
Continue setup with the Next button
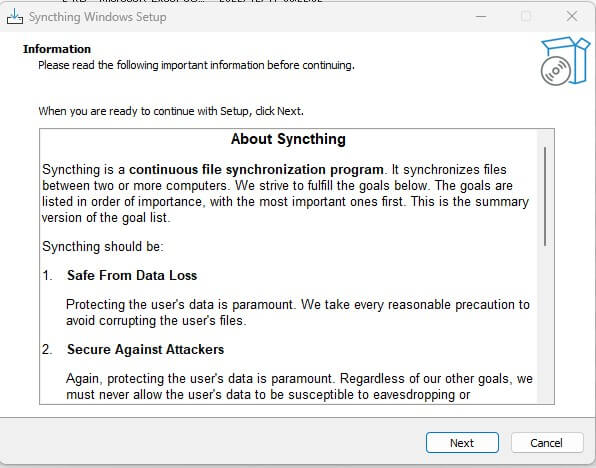point(462,443)
